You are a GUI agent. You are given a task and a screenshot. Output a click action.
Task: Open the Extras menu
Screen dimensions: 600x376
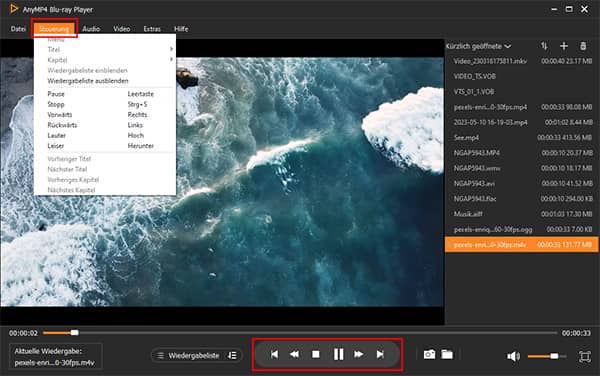tap(152, 29)
